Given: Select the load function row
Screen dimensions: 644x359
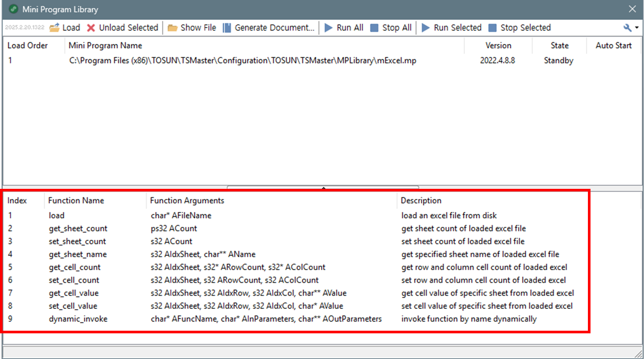Looking at the screenshot, I should pos(57,215).
